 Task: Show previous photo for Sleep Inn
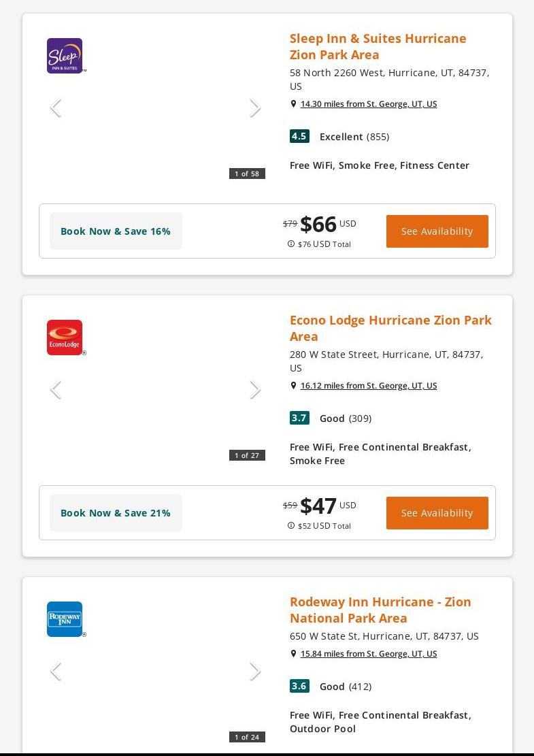[56, 108]
